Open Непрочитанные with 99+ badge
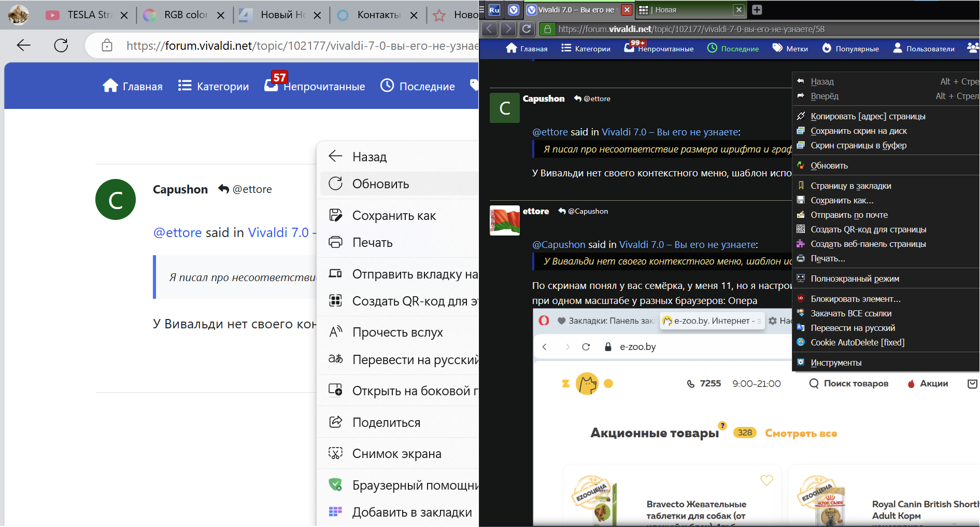The image size is (980, 527). pyautogui.click(x=659, y=47)
